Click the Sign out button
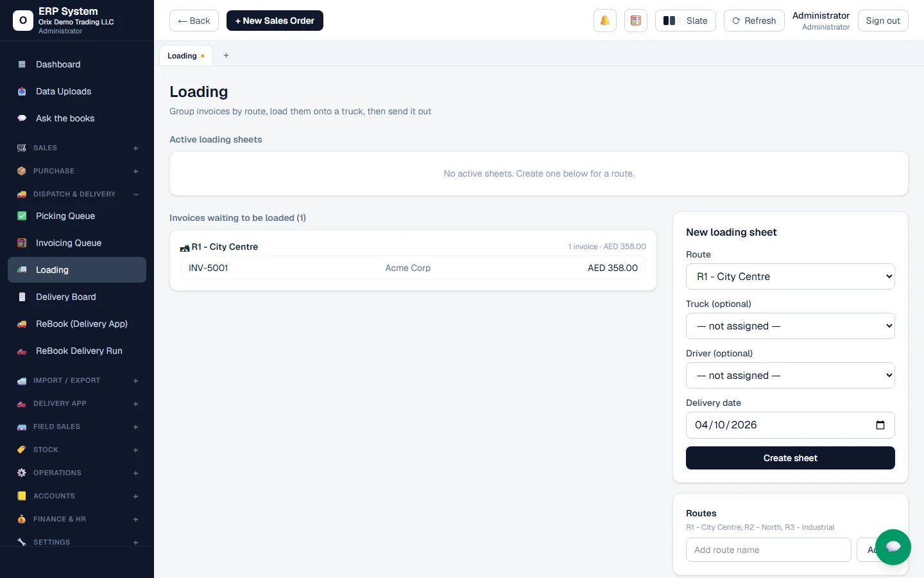 pos(883,21)
